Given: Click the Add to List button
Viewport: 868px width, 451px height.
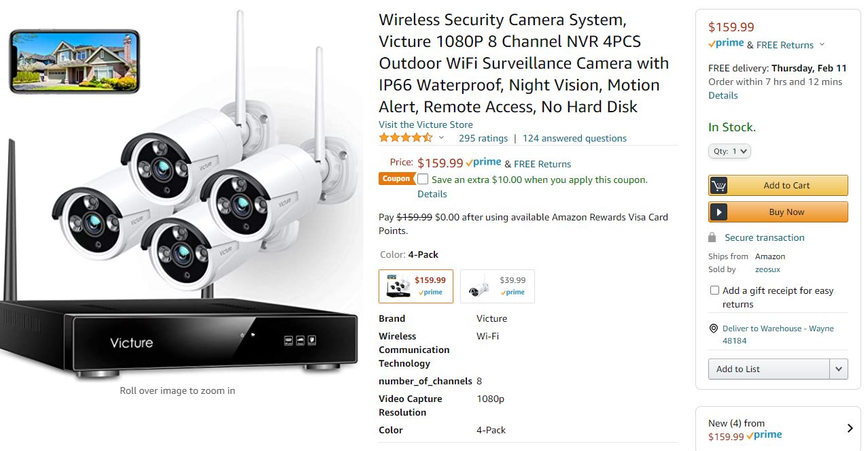Looking at the screenshot, I should point(769,369).
